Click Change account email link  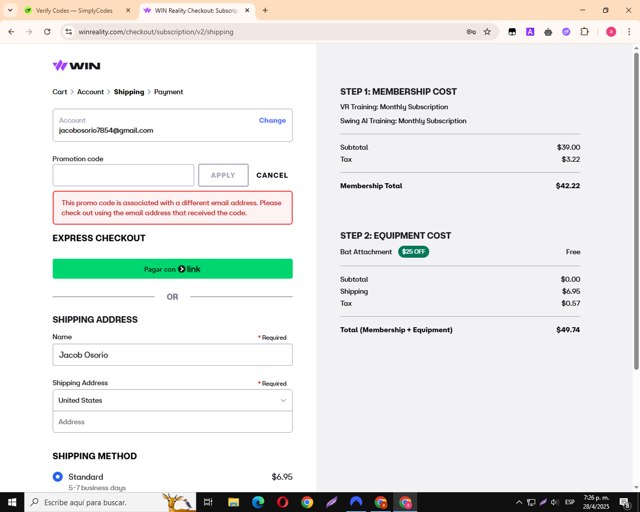[x=272, y=120]
